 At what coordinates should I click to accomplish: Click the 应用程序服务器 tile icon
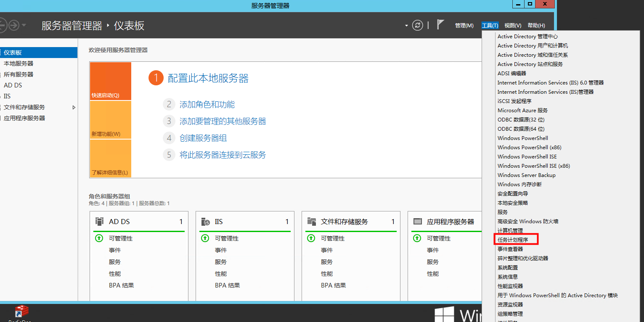point(418,222)
